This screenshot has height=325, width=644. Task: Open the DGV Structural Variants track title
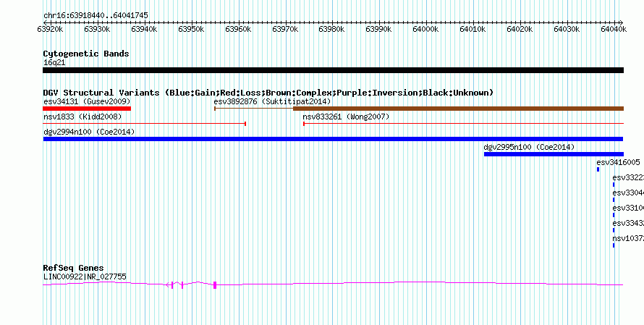click(x=268, y=93)
